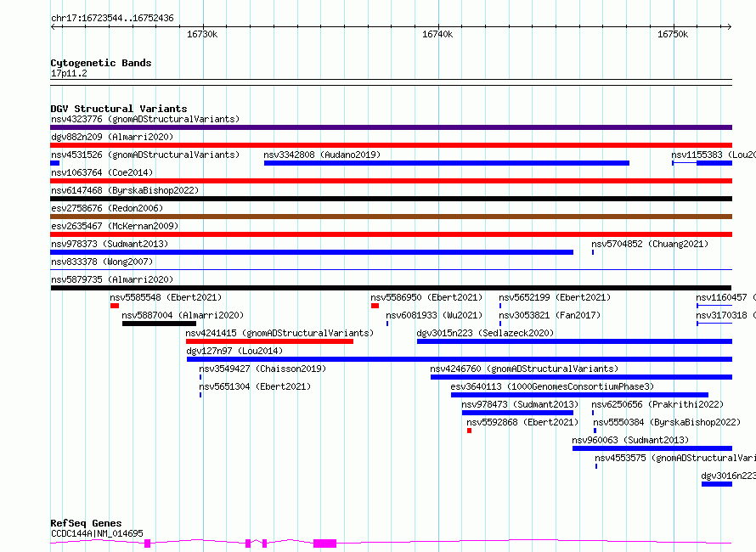Select nsv4246760 gnomADStructuralVariants label
Viewport: 756px width, 552px height.
click(x=524, y=369)
